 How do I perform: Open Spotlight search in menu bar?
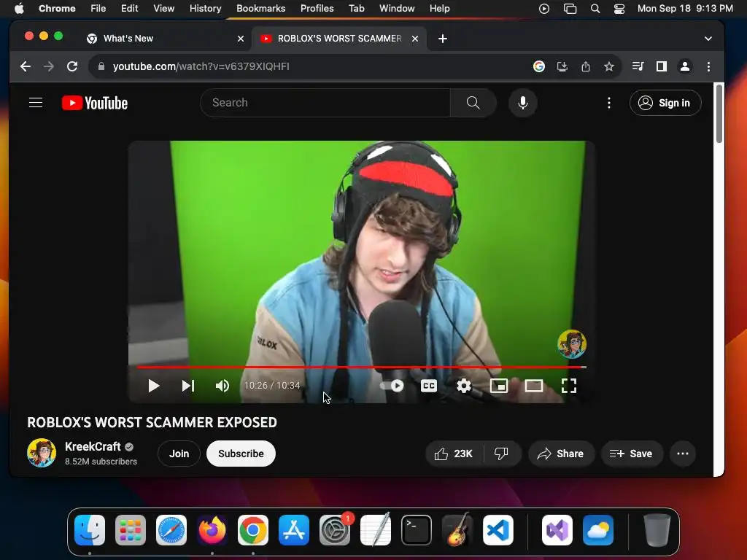595,9
